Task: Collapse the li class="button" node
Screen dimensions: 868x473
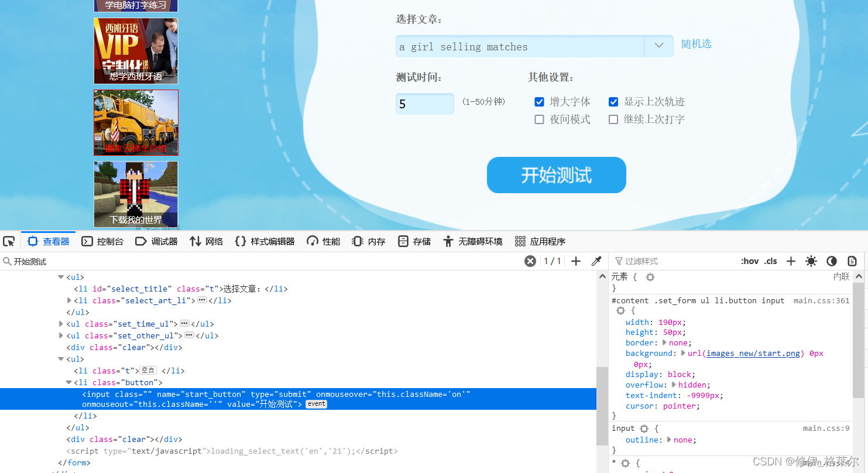Action: tap(70, 383)
